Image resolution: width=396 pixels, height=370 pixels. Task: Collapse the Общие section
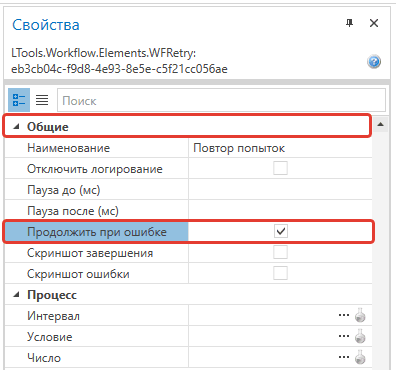tap(16, 127)
